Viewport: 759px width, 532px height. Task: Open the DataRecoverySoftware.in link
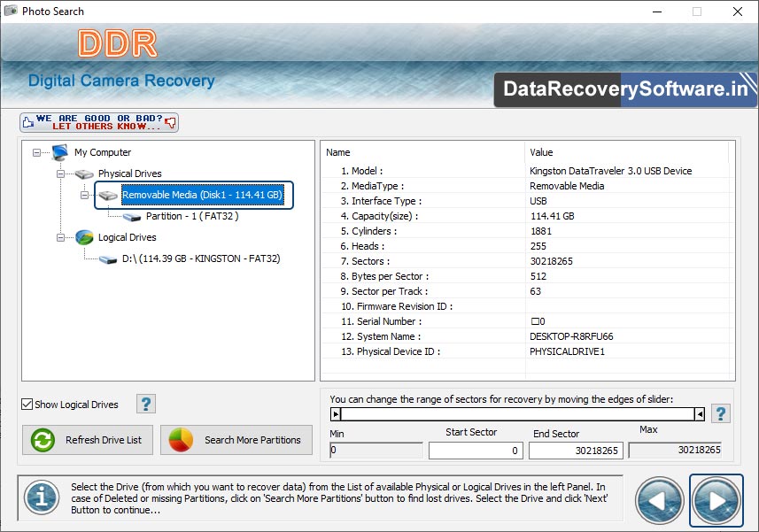[625, 89]
